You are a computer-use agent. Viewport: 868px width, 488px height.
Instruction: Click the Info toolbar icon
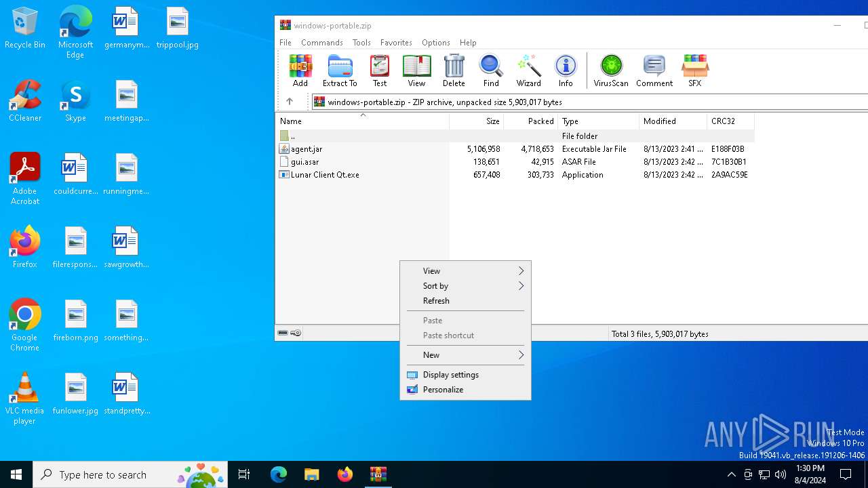(566, 70)
